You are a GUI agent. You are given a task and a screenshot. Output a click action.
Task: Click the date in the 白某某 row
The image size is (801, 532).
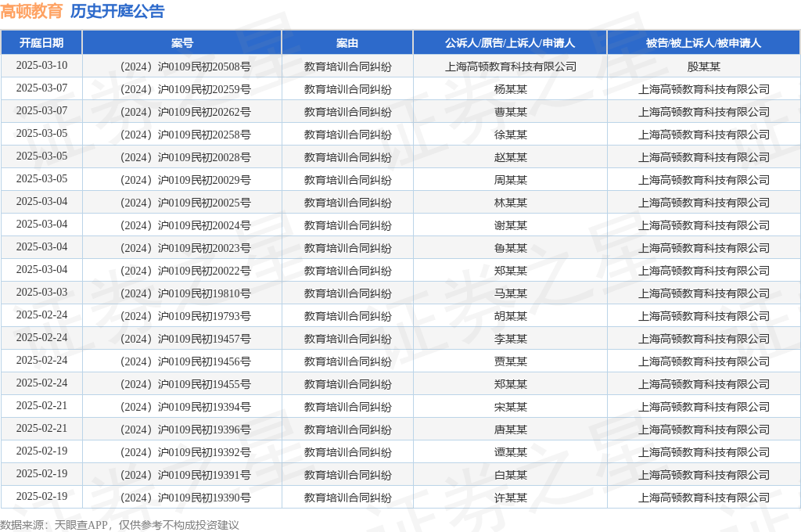coord(41,474)
